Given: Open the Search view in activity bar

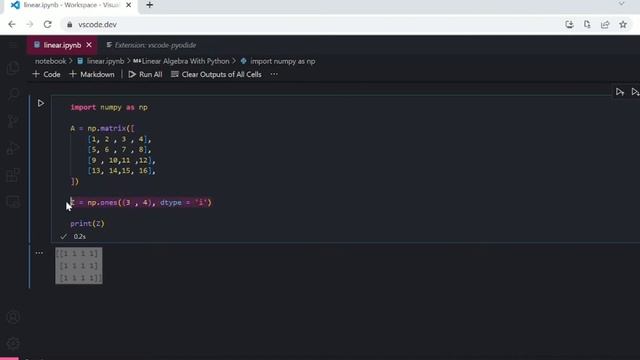Looking at the screenshot, I should point(13,95).
